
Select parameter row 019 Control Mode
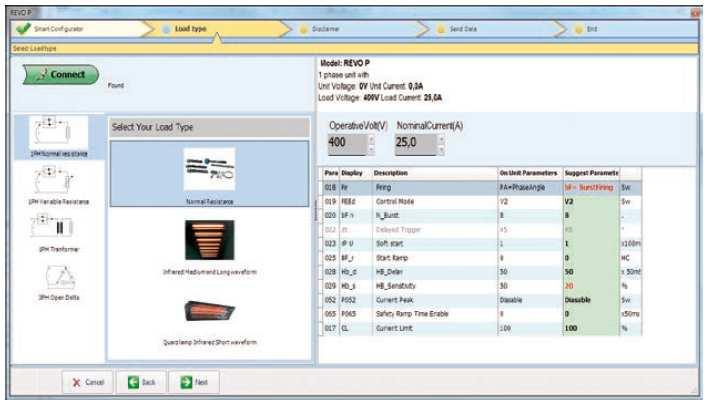482,201
